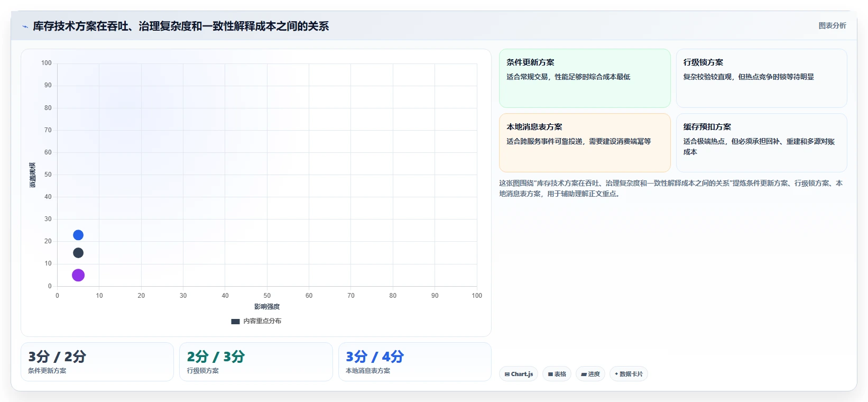Click the blue icon before the header title
Viewport: 868px width, 402px height.
(25, 26)
